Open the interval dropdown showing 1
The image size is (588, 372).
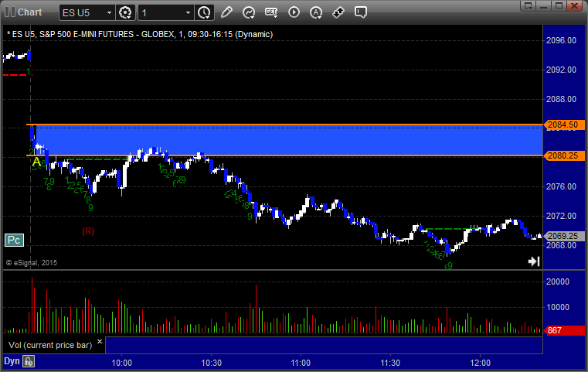click(x=188, y=13)
